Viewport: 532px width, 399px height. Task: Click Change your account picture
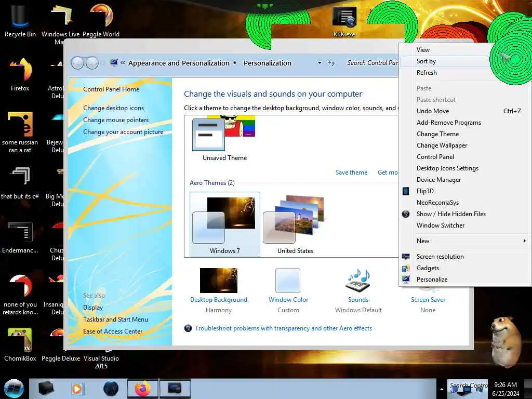point(123,132)
